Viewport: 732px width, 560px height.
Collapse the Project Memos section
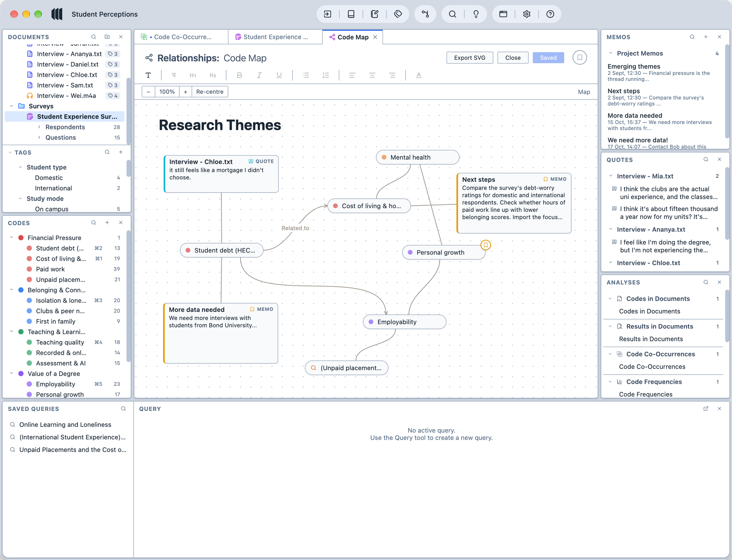point(610,53)
